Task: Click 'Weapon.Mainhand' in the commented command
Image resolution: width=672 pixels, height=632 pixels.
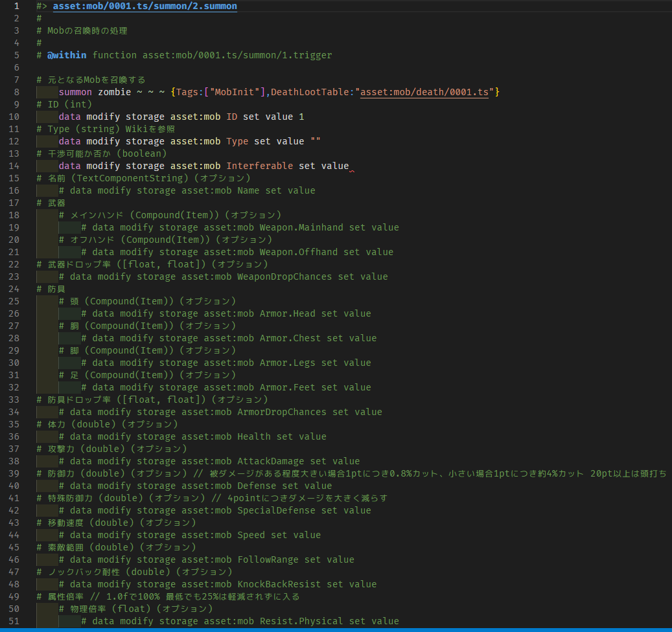Action: (x=301, y=227)
